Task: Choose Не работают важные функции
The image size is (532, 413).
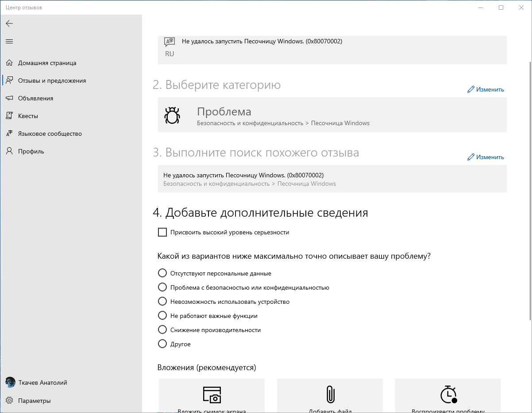Action: [162, 316]
